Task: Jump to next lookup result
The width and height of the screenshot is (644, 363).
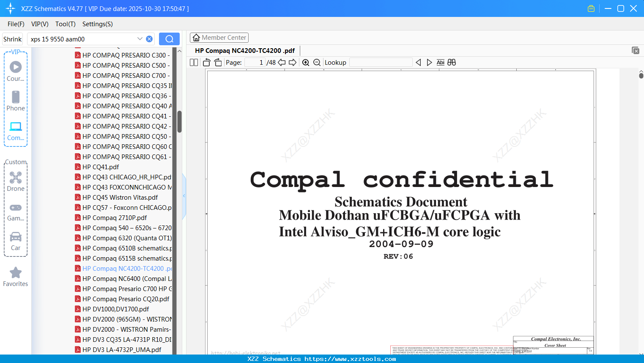Action: click(x=429, y=63)
